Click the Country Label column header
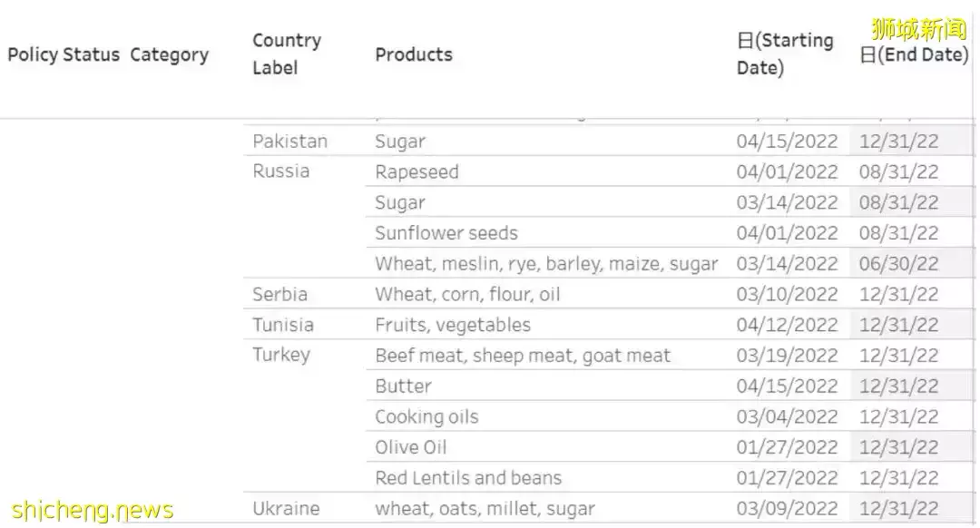The width and height of the screenshot is (980, 528). (287, 54)
